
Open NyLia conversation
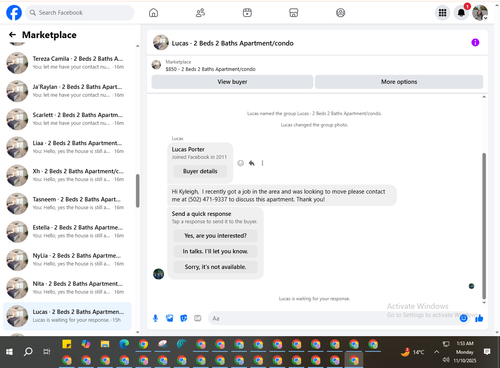[67, 260]
